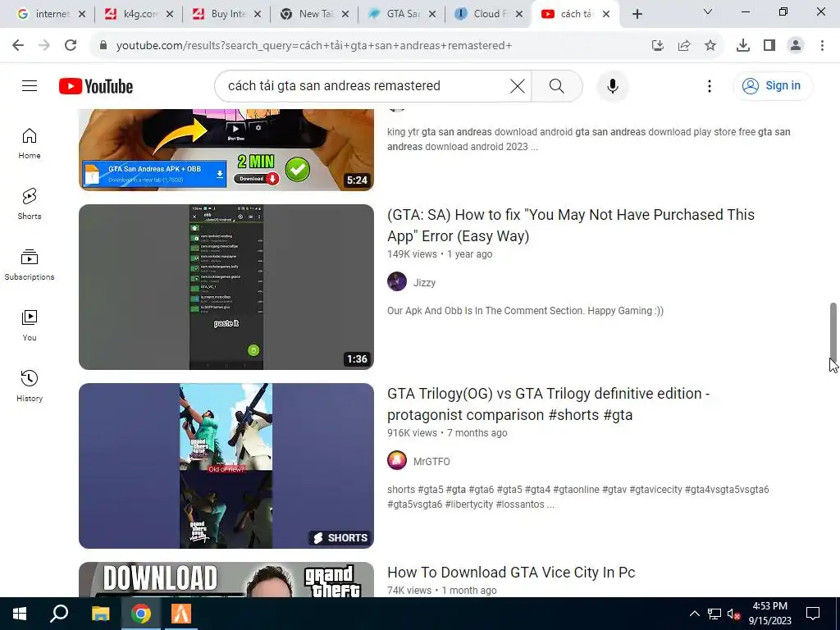Open Subscriptions in the sidebar
Screen dimensions: 840x630
[x=30, y=265]
